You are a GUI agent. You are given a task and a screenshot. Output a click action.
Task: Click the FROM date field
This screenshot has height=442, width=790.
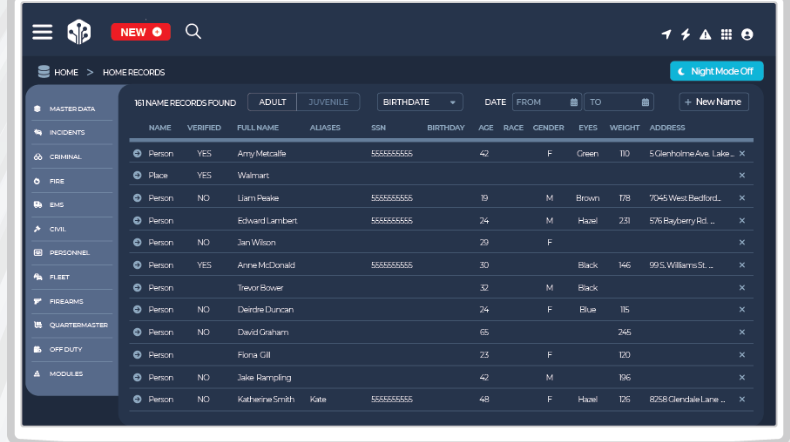547,102
